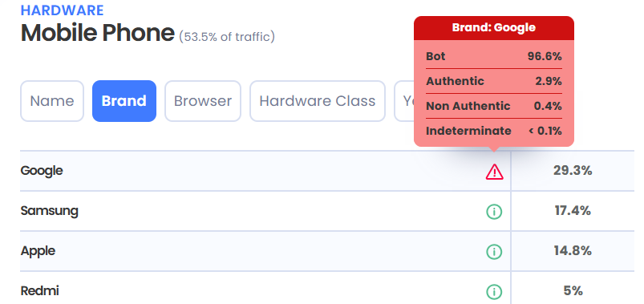The height and width of the screenshot is (304, 644).
Task: Click the Samsung brand row label
Action: 49,211
